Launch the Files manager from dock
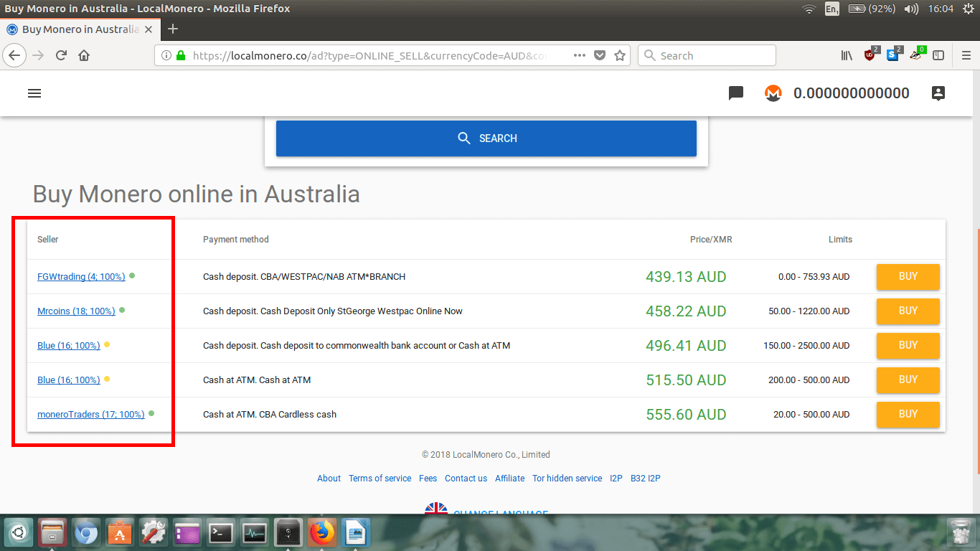 [x=52, y=533]
